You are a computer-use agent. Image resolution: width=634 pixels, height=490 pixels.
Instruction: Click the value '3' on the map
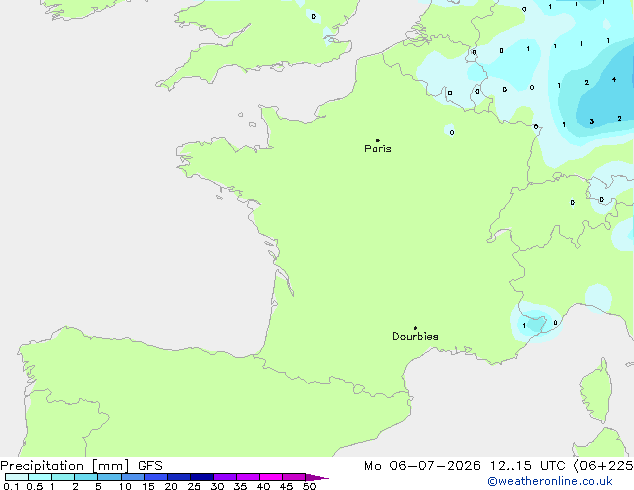pyautogui.click(x=592, y=121)
